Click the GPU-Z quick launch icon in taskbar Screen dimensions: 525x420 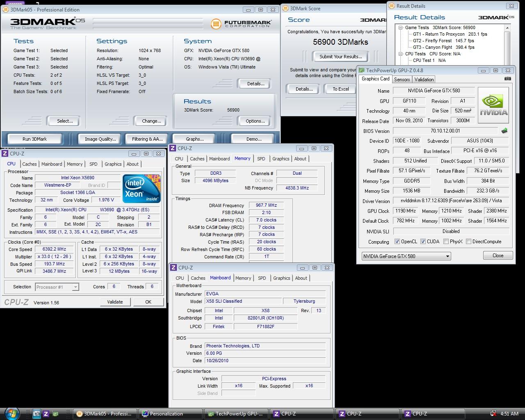[55, 414]
